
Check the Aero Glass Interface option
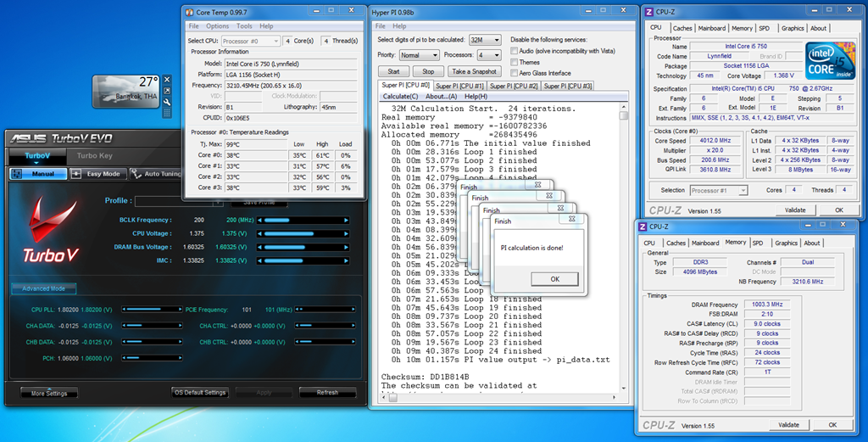(x=514, y=73)
